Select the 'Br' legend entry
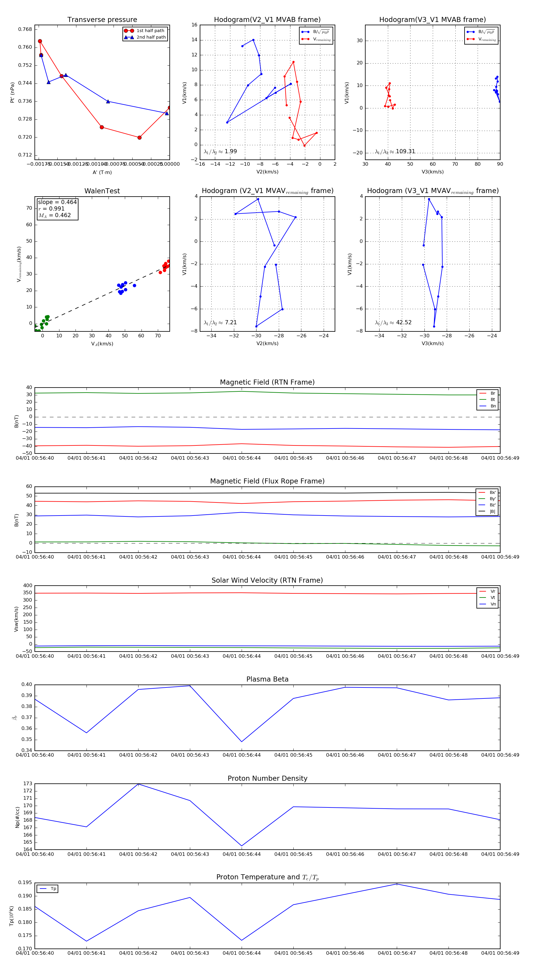 [x=487, y=393]
